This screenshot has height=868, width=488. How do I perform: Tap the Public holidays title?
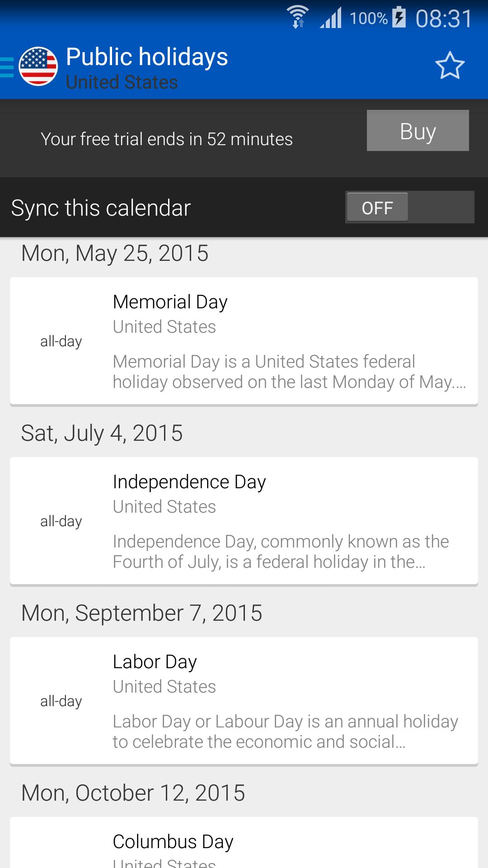click(x=147, y=57)
